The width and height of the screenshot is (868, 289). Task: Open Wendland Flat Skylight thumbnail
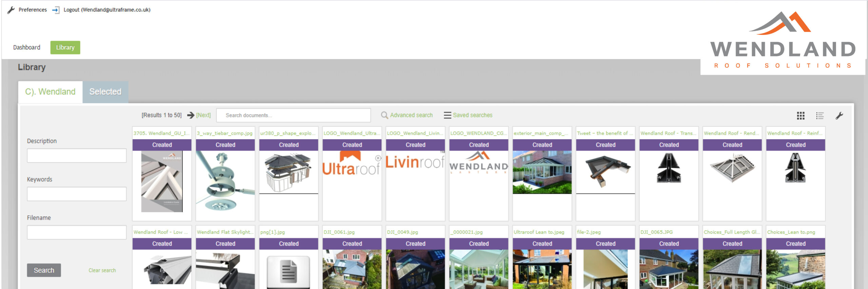click(x=225, y=269)
